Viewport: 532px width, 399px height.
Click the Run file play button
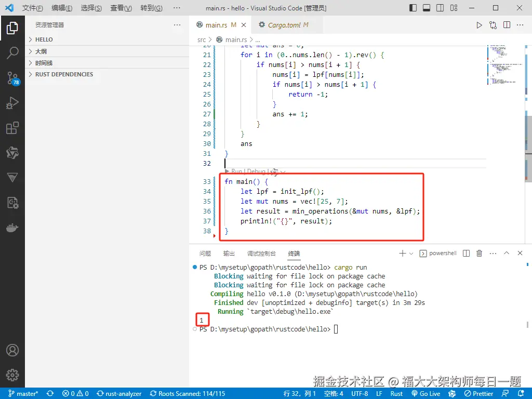pos(479,25)
